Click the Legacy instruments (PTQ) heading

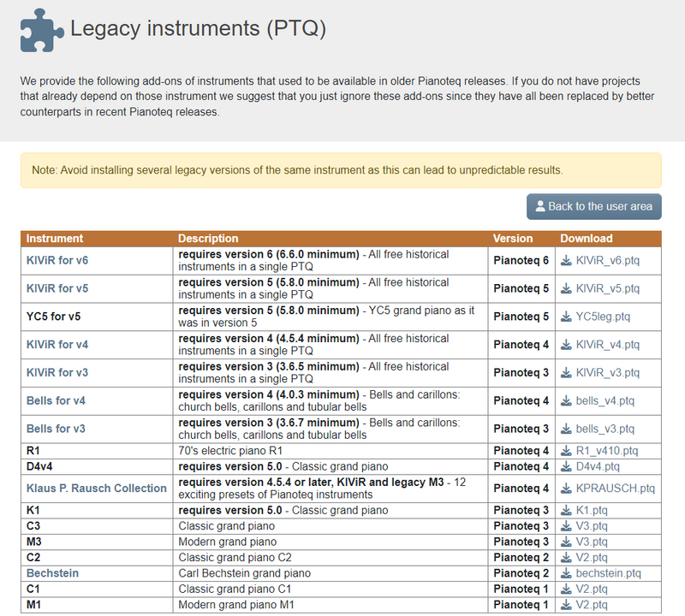click(199, 29)
